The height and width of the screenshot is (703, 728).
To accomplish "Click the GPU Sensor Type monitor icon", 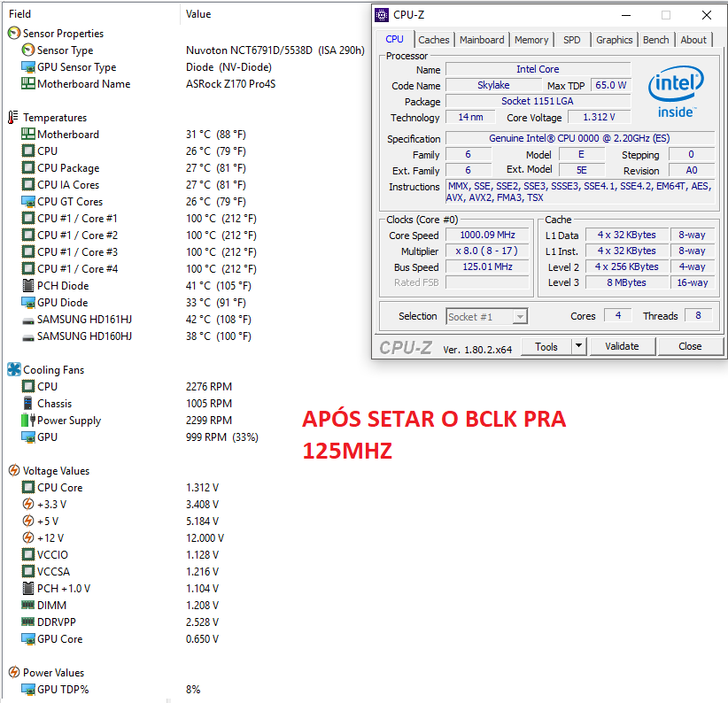I will 28,66.
